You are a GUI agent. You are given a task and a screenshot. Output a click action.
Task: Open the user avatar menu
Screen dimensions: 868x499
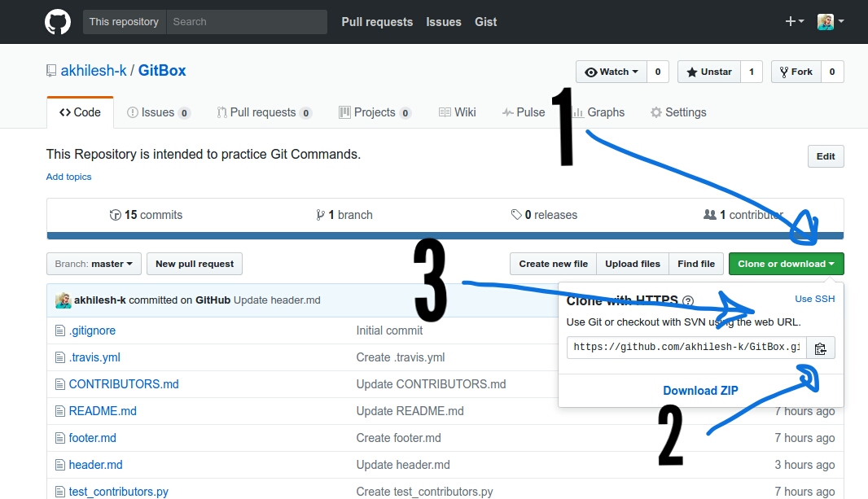(x=831, y=22)
